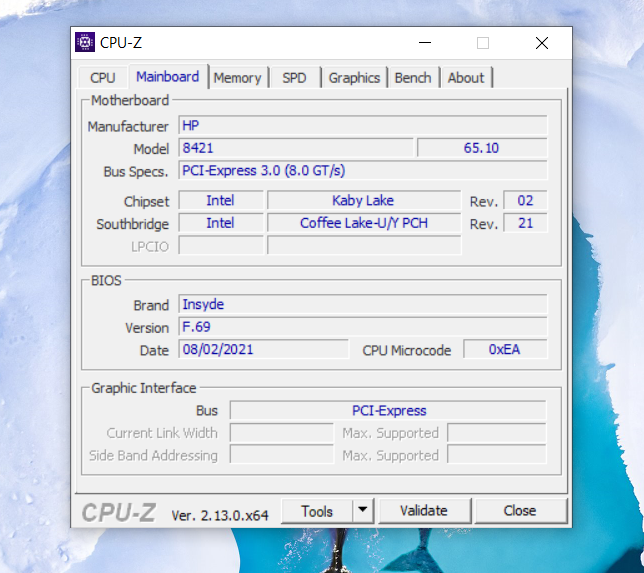Image resolution: width=644 pixels, height=573 pixels.
Task: Click the Kaby Lake chipset value
Action: click(x=364, y=200)
